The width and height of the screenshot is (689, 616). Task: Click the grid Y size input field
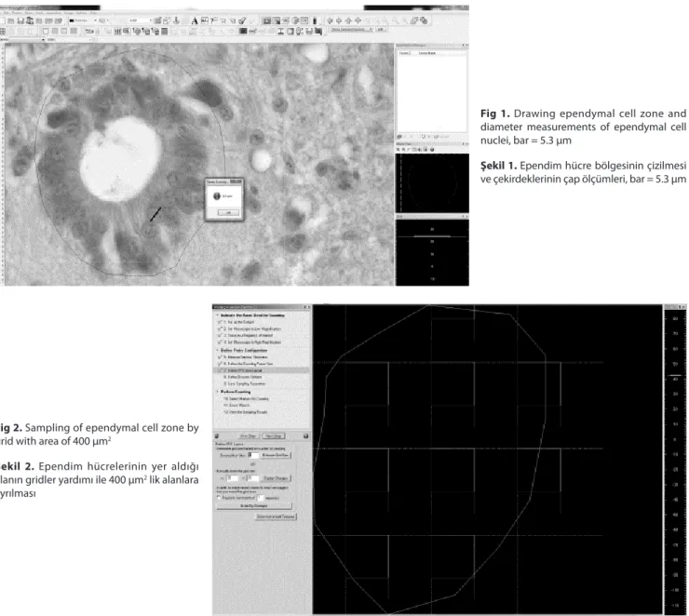click(x=253, y=478)
